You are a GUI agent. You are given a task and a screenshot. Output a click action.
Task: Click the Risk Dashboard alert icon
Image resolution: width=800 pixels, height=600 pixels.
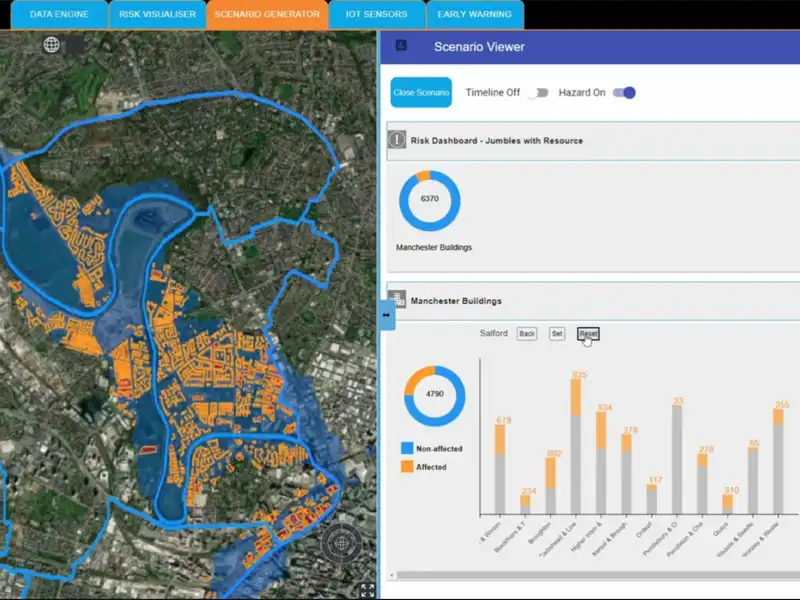point(397,140)
